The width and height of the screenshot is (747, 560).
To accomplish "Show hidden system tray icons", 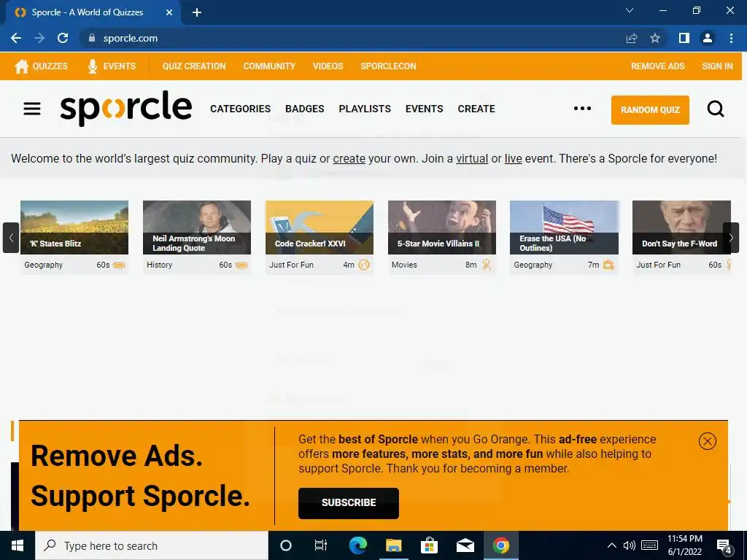I will [612, 545].
